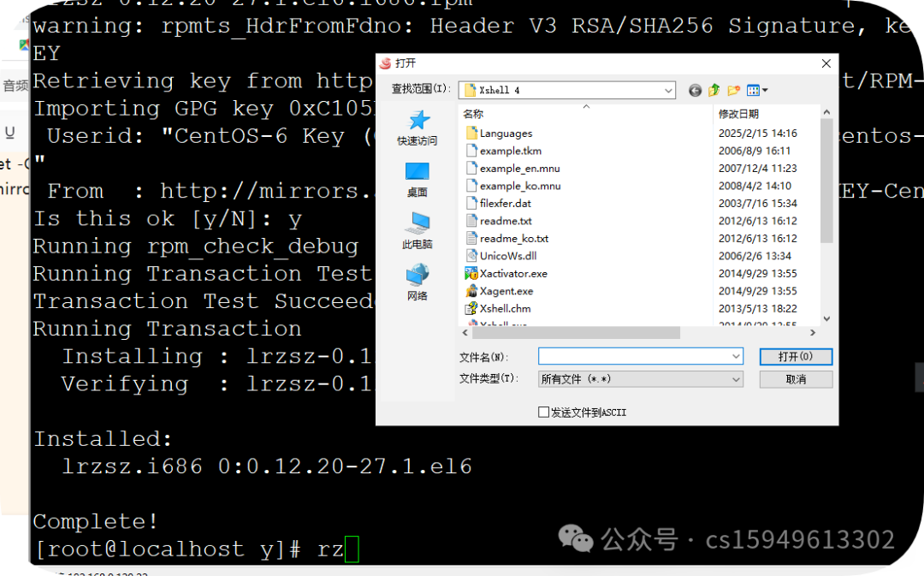Click the horizontal scrollbar thumb in file list
This screenshot has height=576, width=924.
(576, 333)
